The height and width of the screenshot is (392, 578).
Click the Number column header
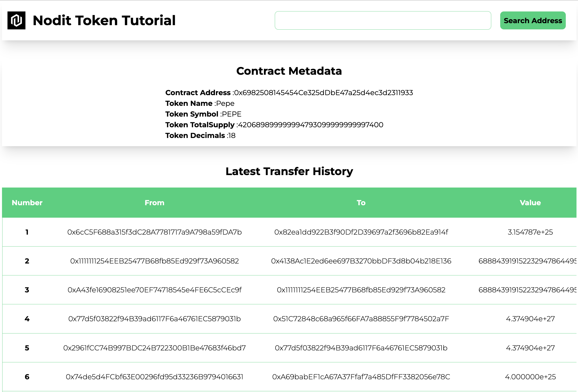coord(27,202)
